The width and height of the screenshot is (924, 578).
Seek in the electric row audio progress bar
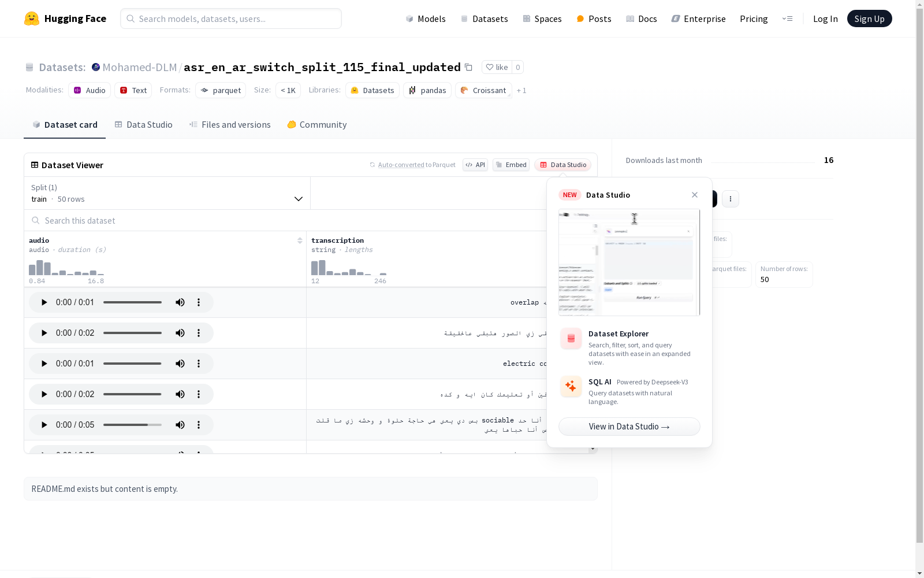coord(132,364)
